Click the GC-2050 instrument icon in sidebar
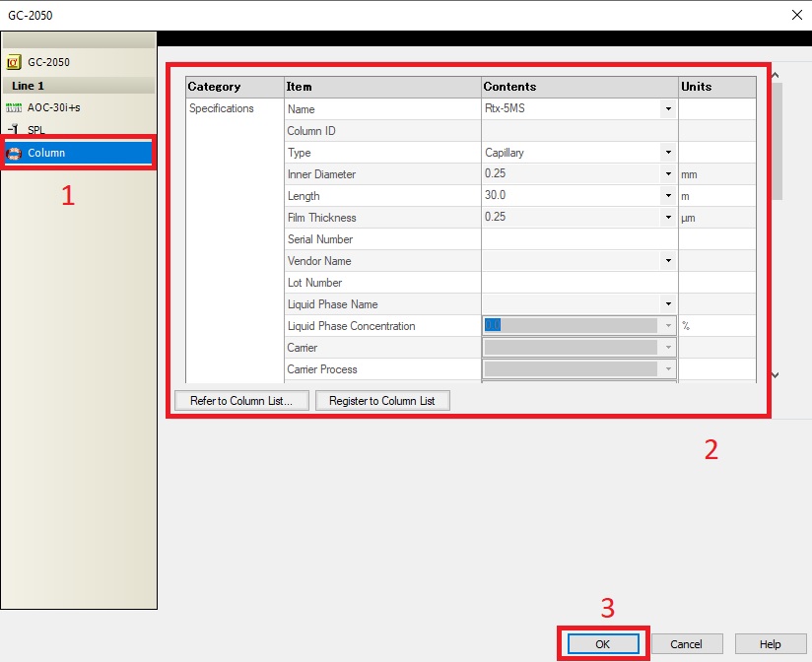 click(x=14, y=62)
